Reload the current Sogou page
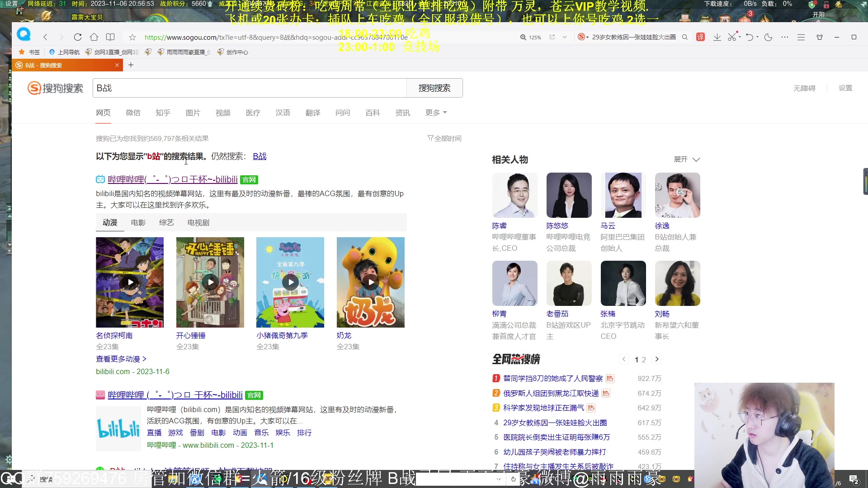 (78, 37)
